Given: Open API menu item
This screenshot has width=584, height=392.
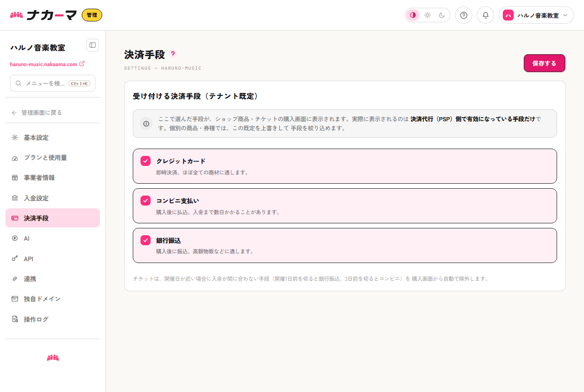Looking at the screenshot, I should pyautogui.click(x=52, y=259).
